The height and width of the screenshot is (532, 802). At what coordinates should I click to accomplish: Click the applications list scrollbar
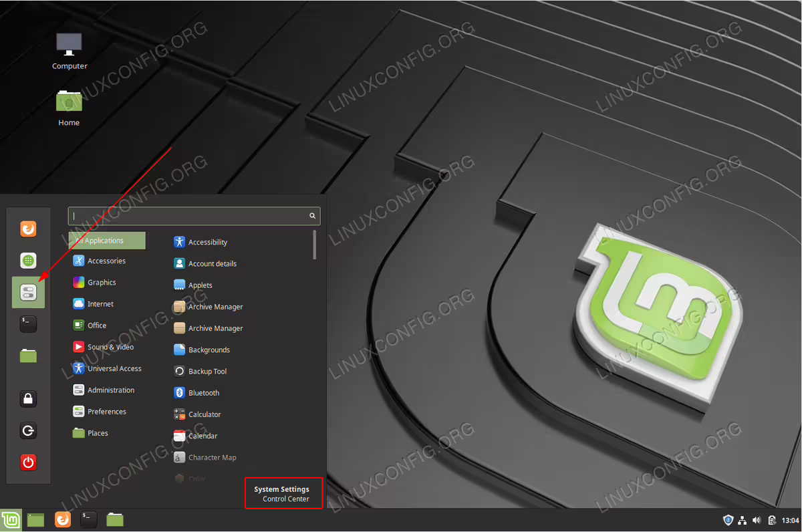coord(315,245)
